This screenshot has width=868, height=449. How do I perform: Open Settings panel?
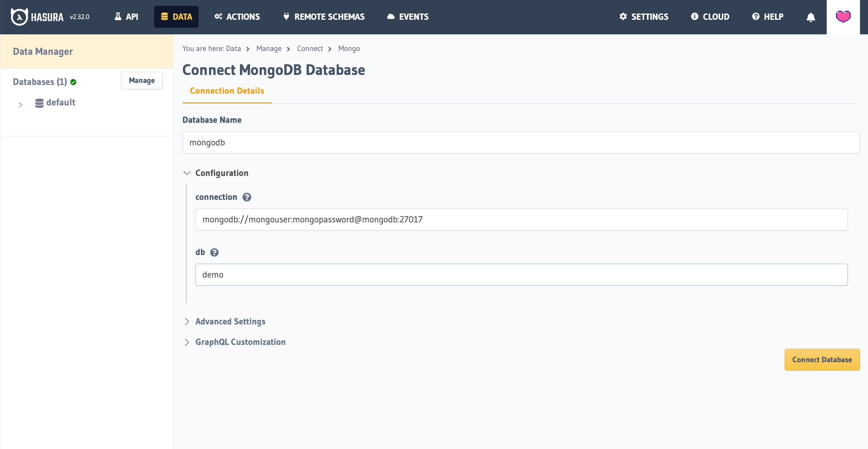point(643,17)
